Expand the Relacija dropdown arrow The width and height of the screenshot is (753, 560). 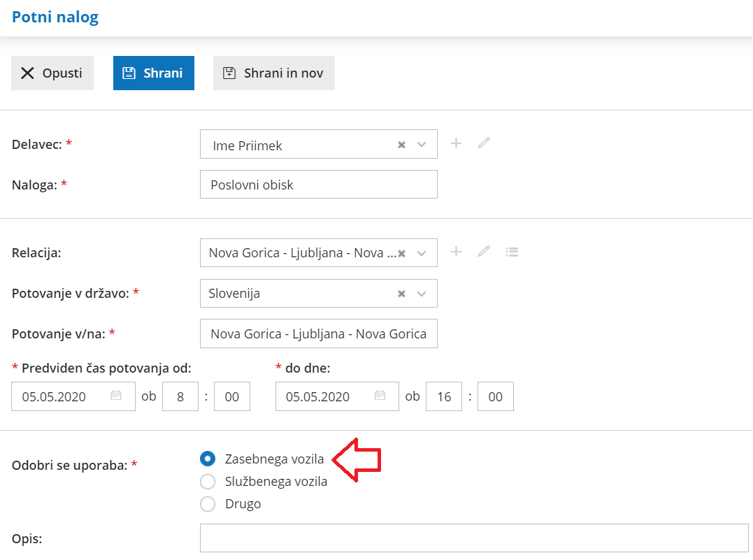click(x=422, y=253)
